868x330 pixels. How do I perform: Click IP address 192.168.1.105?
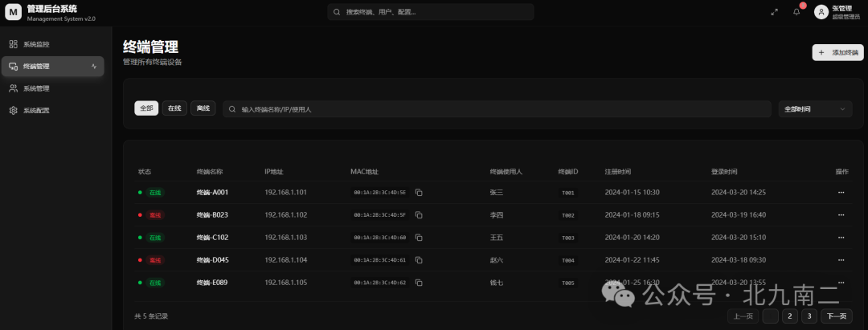[x=285, y=283]
